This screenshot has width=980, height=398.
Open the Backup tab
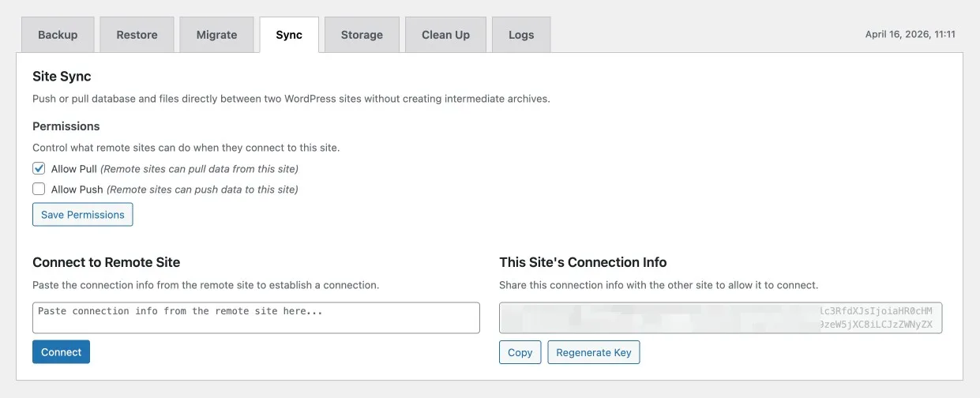(x=58, y=35)
